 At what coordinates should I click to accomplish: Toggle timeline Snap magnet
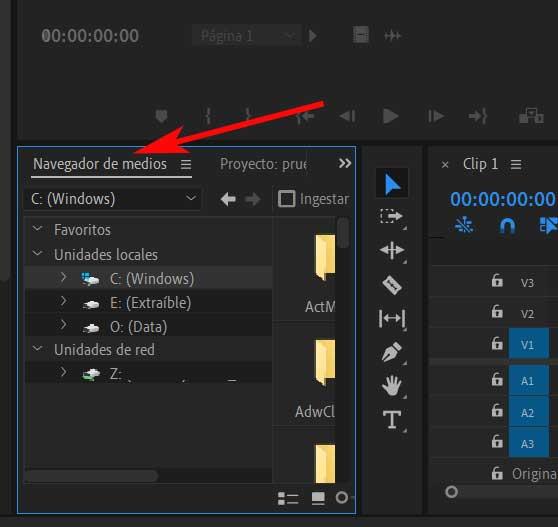(x=507, y=226)
